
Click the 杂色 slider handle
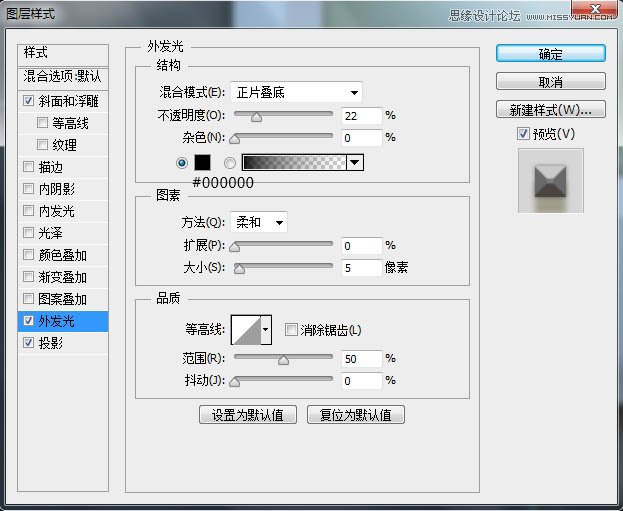click(x=235, y=139)
